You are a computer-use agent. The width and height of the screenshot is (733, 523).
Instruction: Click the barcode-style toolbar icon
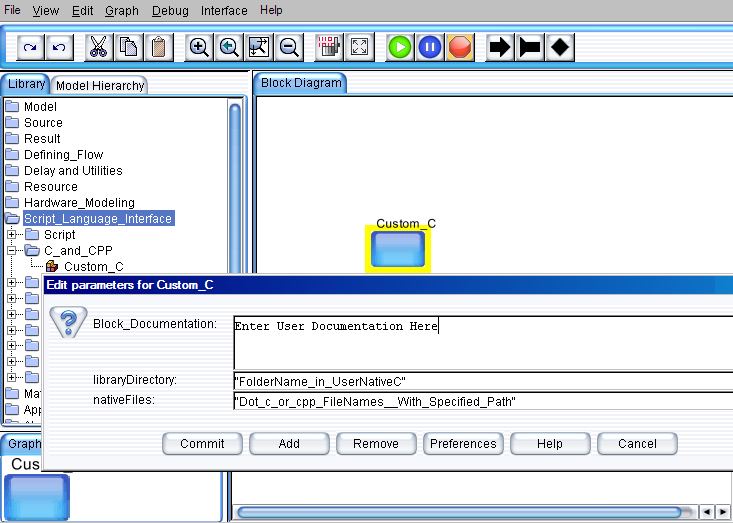pyautogui.click(x=329, y=47)
